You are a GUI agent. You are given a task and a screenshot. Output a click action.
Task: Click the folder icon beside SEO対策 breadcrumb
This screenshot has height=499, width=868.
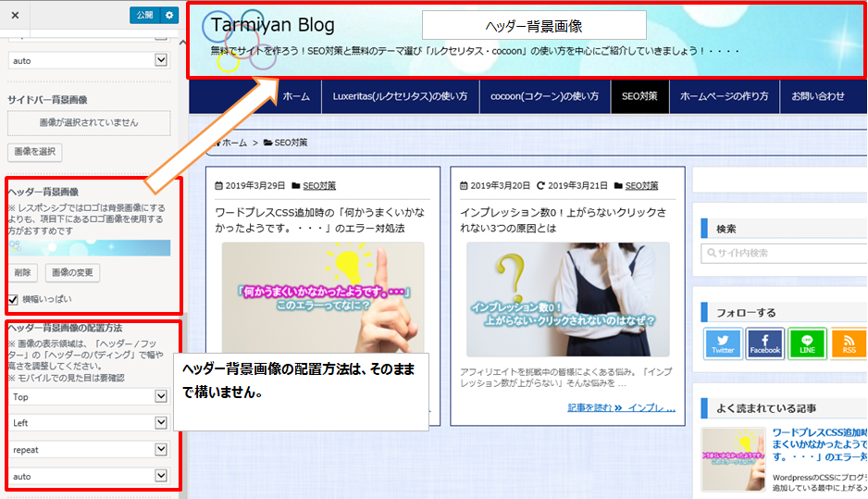[x=267, y=143]
